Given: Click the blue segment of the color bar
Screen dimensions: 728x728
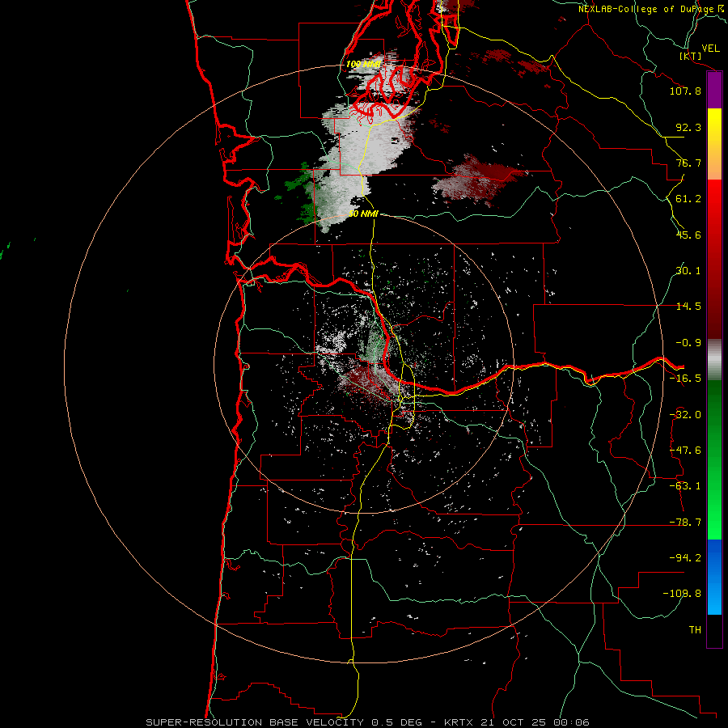Looking at the screenshot, I should [714, 577].
